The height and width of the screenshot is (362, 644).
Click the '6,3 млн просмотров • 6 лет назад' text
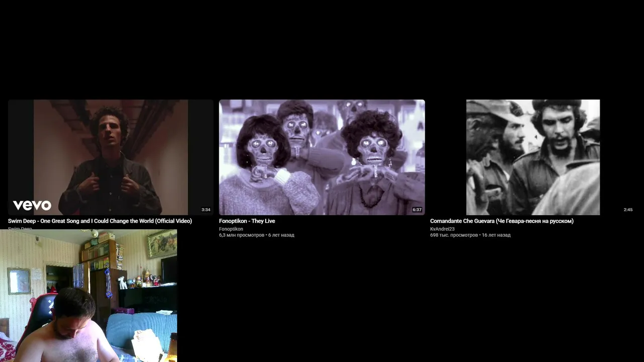click(257, 235)
